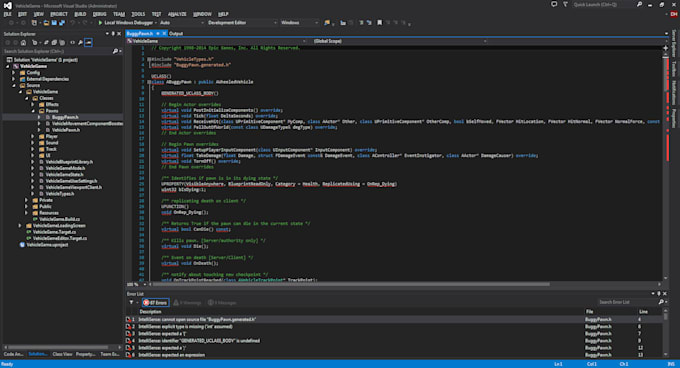
Task: Open the Toolbox side tab
Action: pyautogui.click(x=674, y=69)
